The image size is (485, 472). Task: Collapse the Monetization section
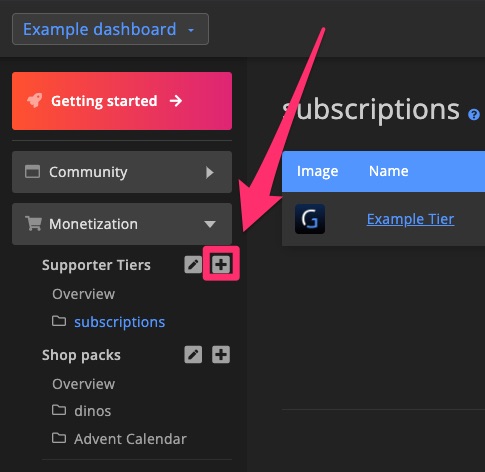122,224
